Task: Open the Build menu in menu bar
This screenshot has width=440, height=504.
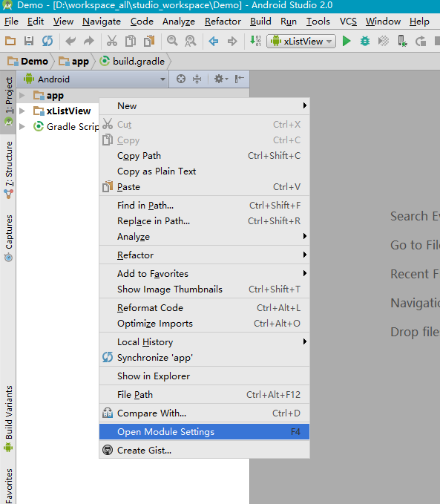Action: (x=260, y=22)
